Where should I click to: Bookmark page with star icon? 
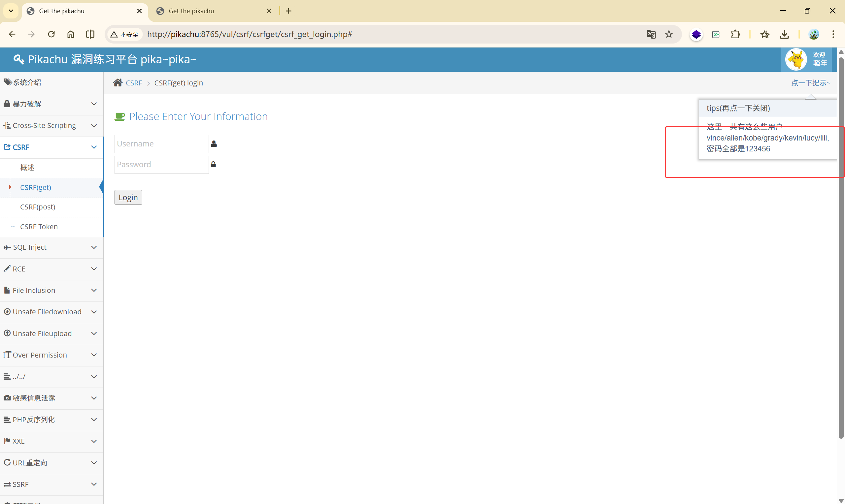coord(669,34)
